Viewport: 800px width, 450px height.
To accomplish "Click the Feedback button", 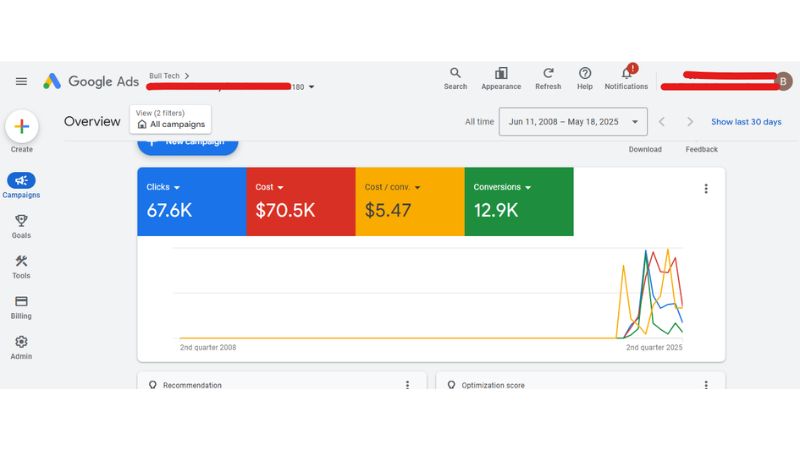I will click(x=701, y=149).
